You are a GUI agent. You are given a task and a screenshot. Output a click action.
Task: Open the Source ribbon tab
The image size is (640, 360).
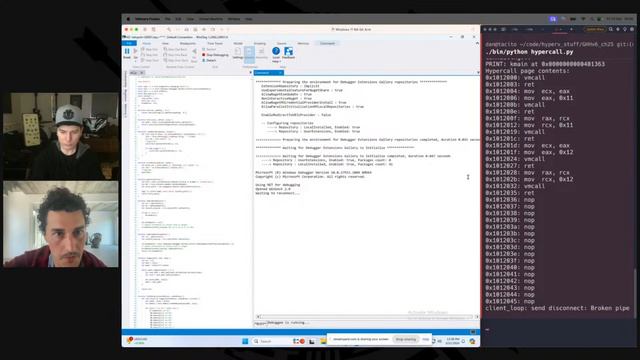(282, 43)
